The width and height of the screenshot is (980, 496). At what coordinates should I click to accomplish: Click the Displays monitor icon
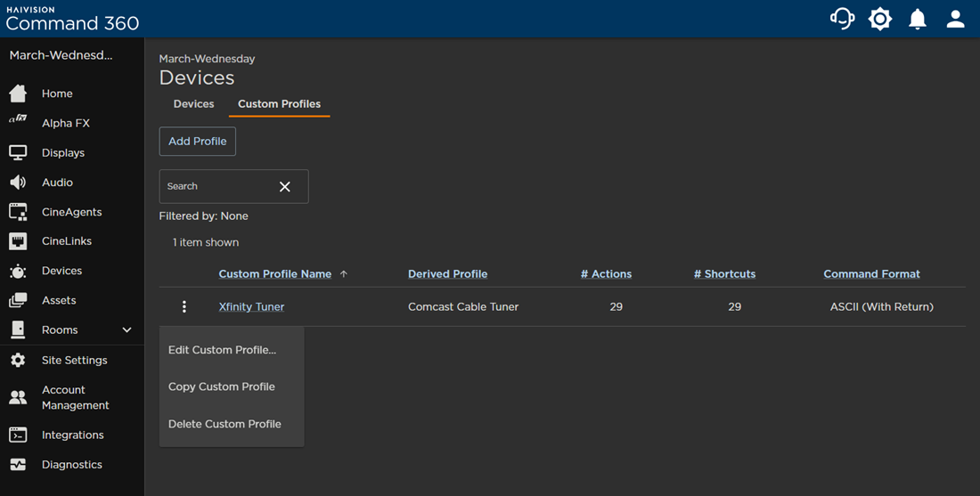(x=18, y=152)
